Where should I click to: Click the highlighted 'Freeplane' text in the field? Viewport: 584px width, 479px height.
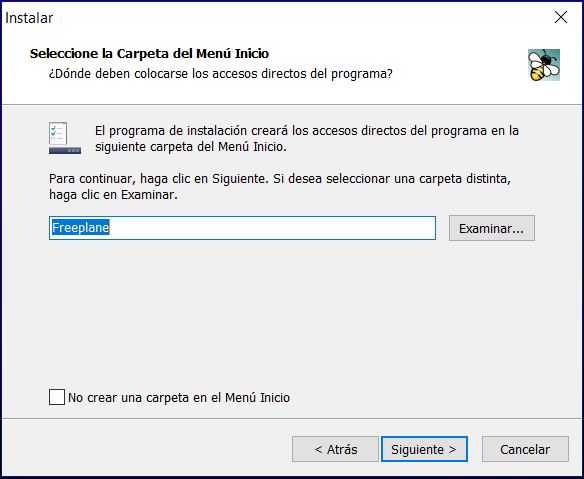[x=80, y=228]
